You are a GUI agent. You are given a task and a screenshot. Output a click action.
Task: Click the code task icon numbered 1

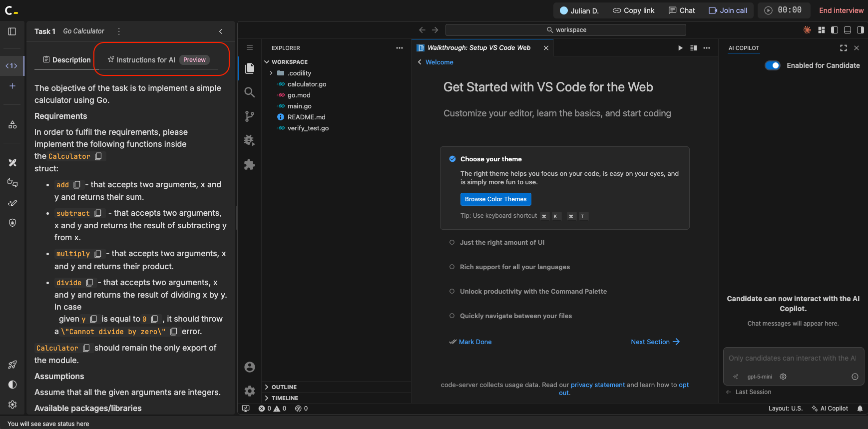11,66
